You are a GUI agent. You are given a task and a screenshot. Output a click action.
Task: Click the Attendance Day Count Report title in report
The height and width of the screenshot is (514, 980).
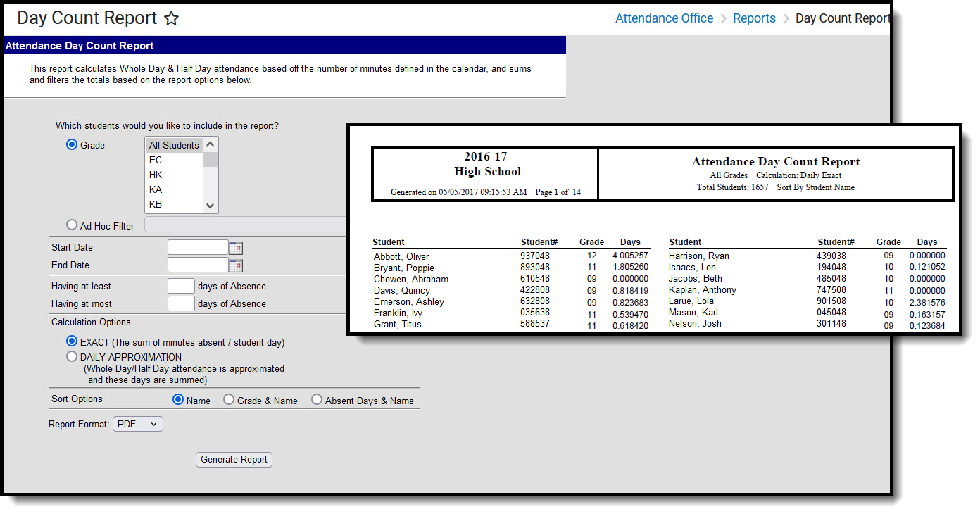pyautogui.click(x=776, y=162)
